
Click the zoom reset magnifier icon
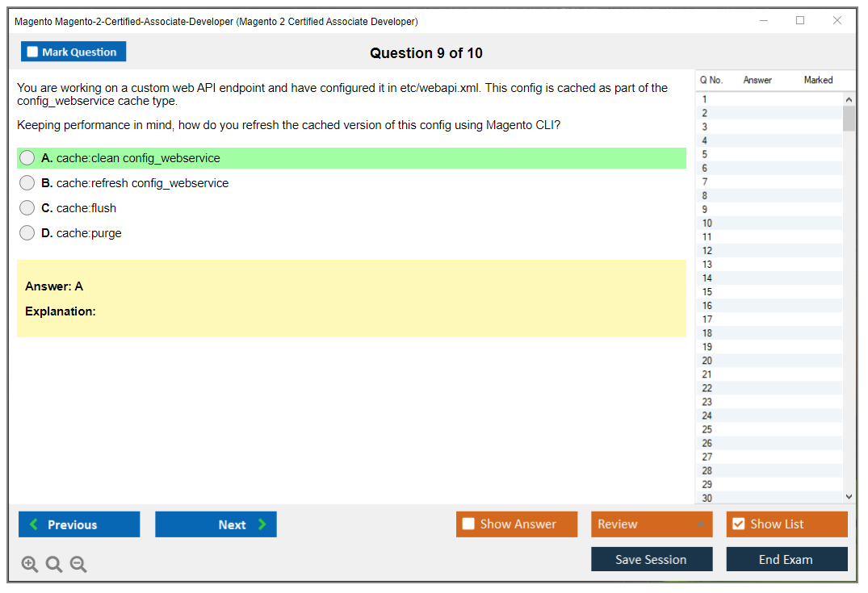tap(54, 565)
